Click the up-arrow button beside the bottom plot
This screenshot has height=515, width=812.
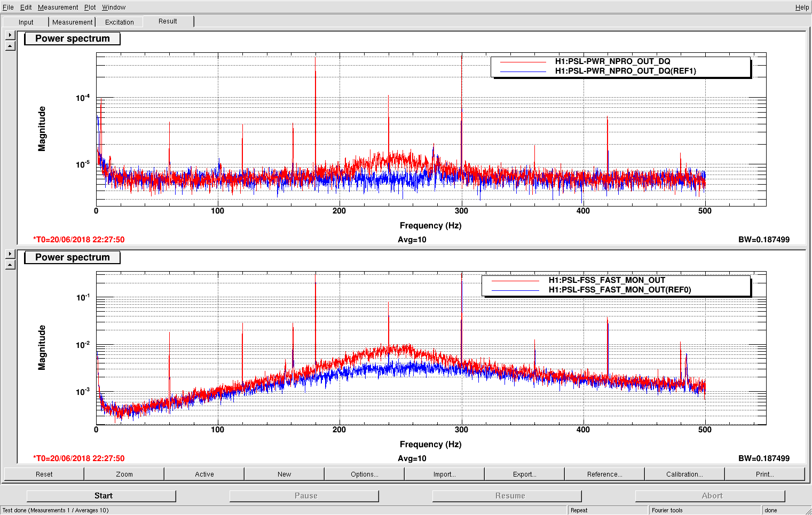10,265
